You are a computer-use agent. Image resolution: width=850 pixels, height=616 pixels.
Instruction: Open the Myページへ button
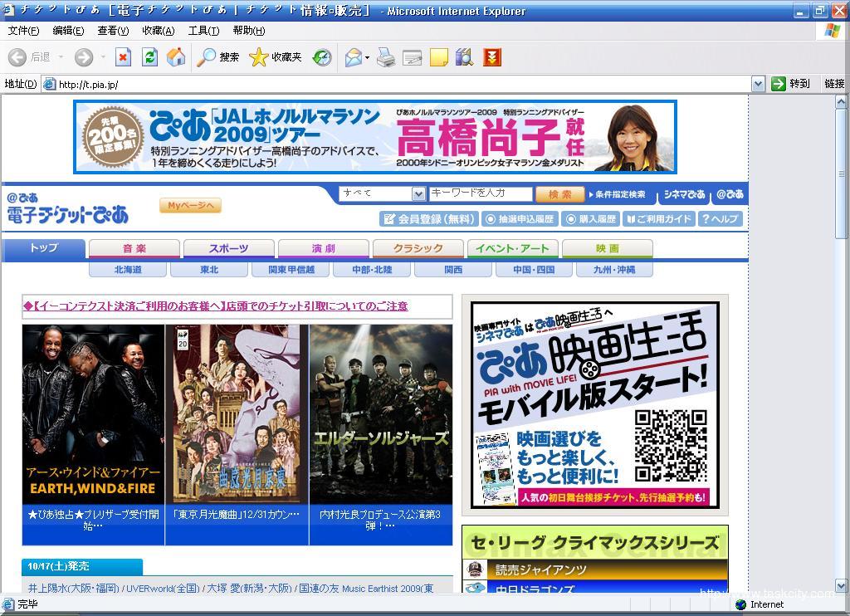click(190, 206)
